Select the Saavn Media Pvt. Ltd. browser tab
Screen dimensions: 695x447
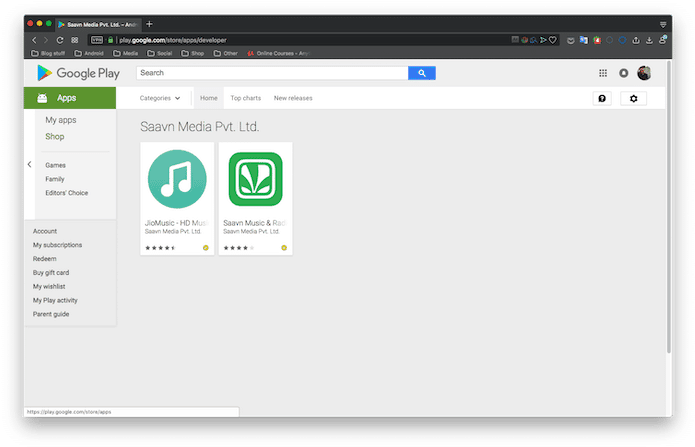[98, 24]
